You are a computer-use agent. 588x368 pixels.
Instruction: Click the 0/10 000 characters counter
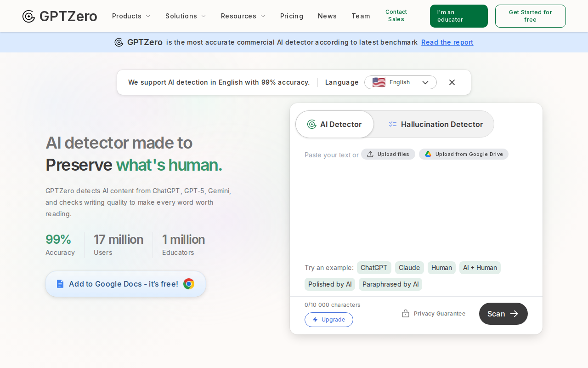[333, 305]
